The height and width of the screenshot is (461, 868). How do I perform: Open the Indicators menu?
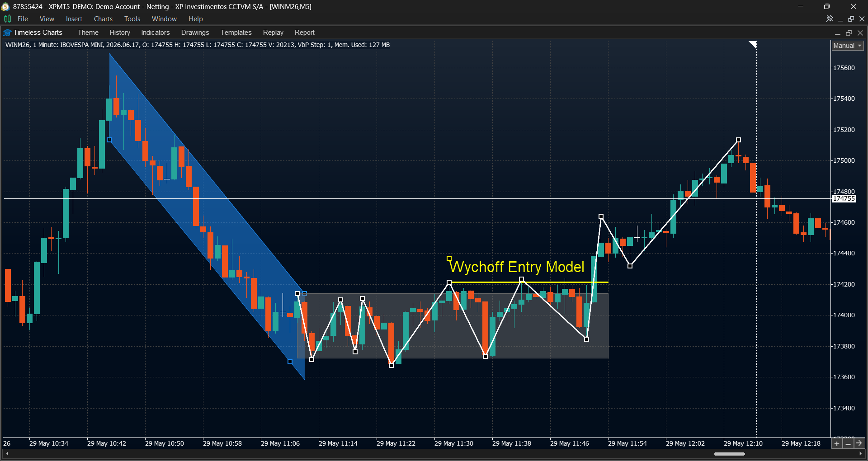point(156,33)
